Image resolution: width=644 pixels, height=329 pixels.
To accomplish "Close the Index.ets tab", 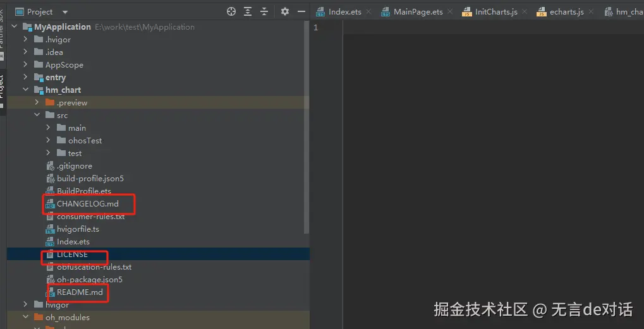I will [x=369, y=12].
